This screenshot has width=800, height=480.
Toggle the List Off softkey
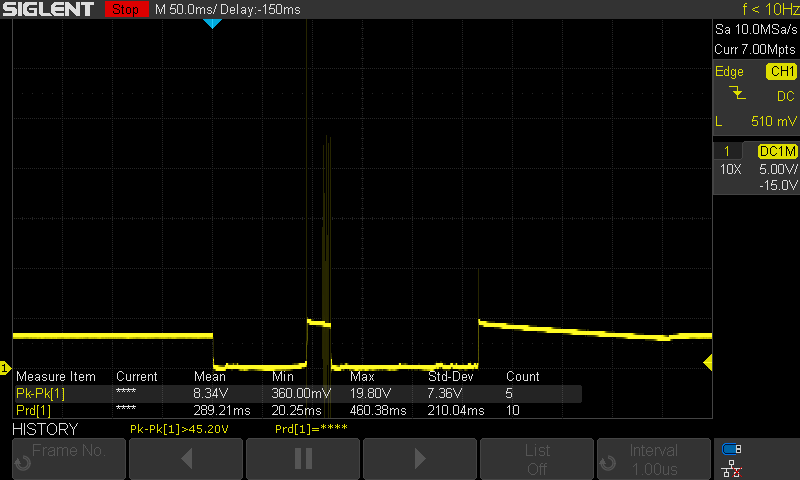pyautogui.click(x=537, y=459)
